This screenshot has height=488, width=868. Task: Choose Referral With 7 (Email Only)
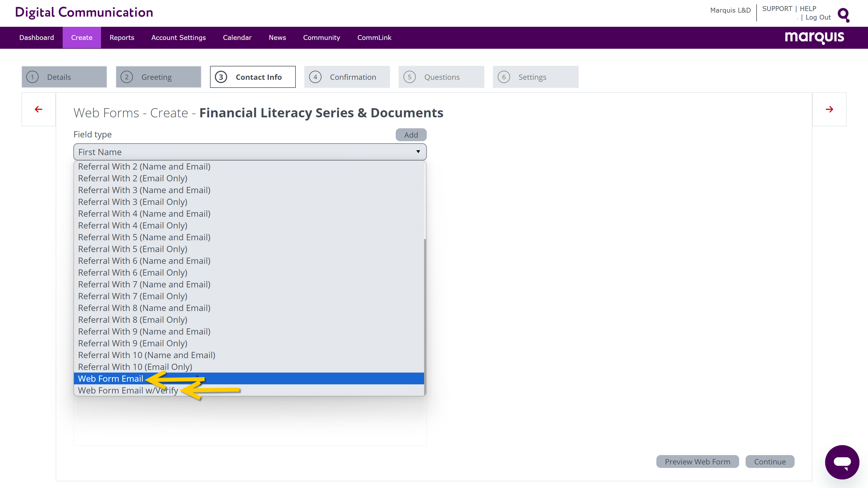pos(249,296)
